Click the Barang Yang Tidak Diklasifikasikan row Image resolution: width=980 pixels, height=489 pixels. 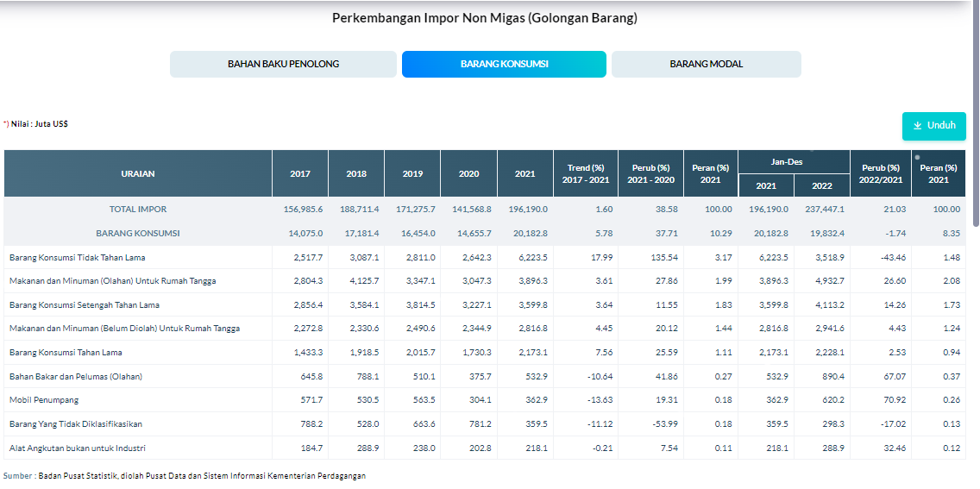[76, 424]
